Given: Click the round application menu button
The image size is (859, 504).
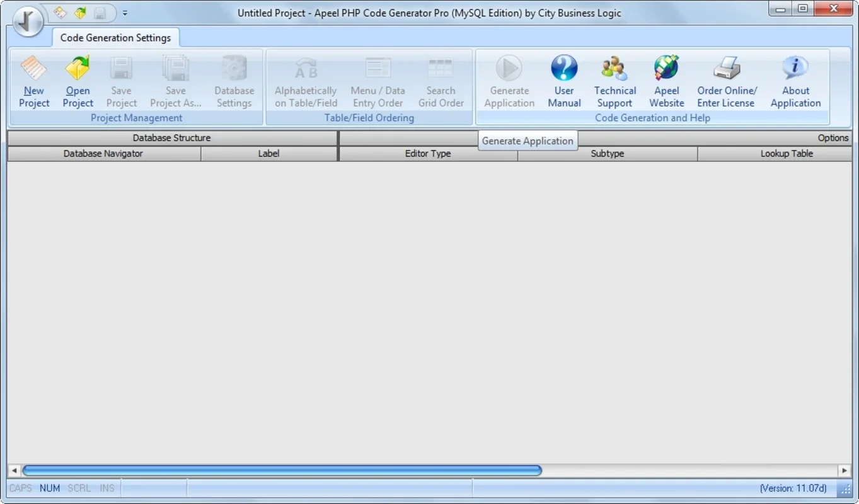Looking at the screenshot, I should (x=27, y=21).
